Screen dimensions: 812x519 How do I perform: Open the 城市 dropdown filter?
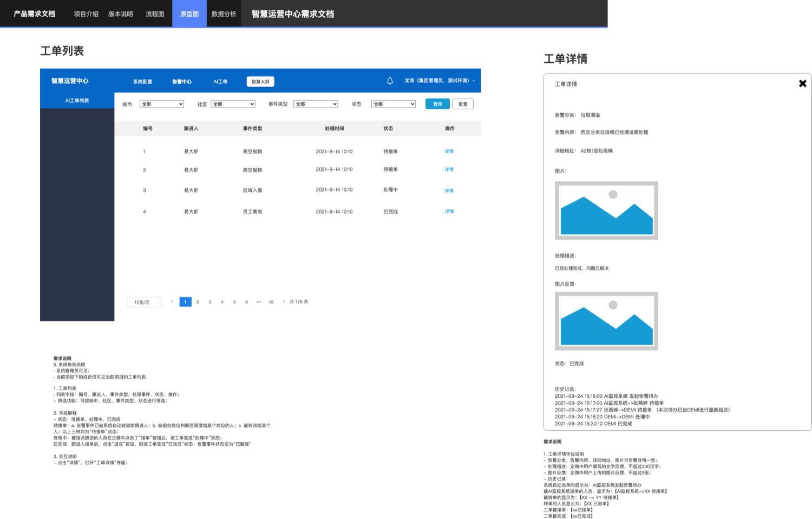tap(162, 104)
